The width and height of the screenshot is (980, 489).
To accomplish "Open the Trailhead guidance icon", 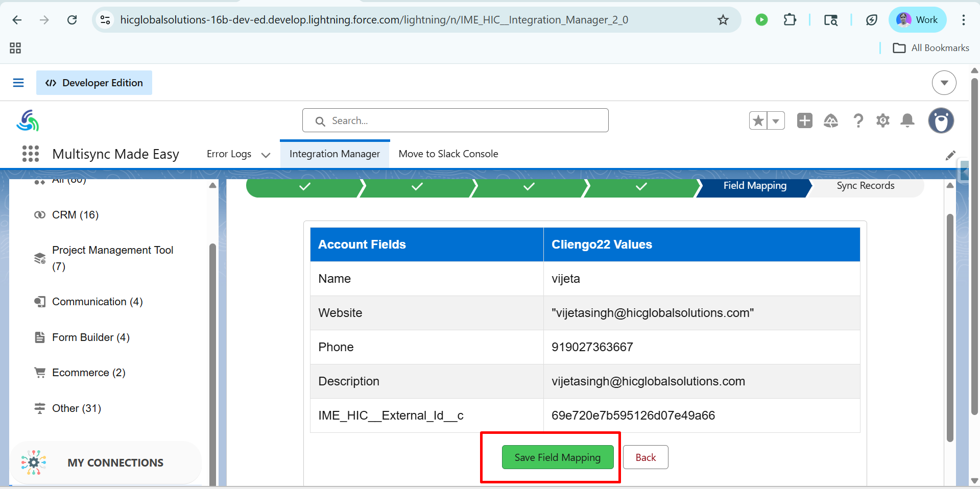I will (x=831, y=121).
